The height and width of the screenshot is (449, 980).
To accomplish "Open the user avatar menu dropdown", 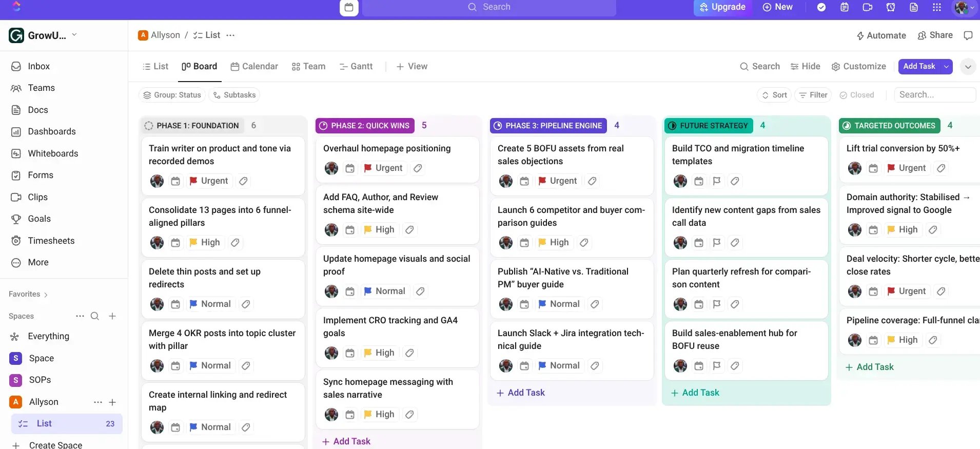I will click(964, 7).
